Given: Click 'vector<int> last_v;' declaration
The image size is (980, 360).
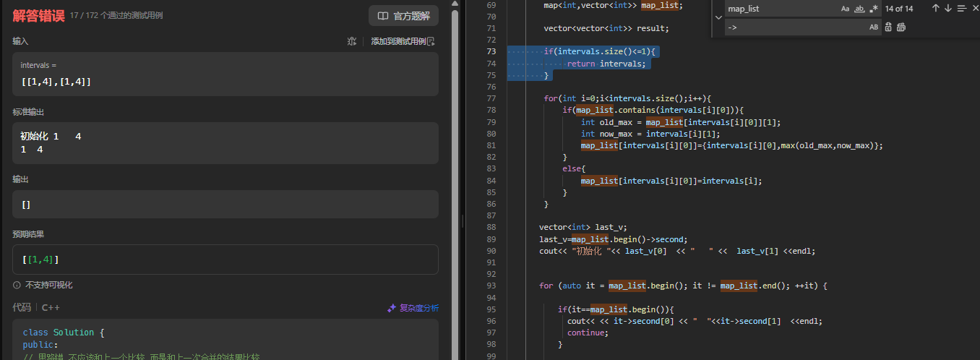Looking at the screenshot, I should (583, 227).
